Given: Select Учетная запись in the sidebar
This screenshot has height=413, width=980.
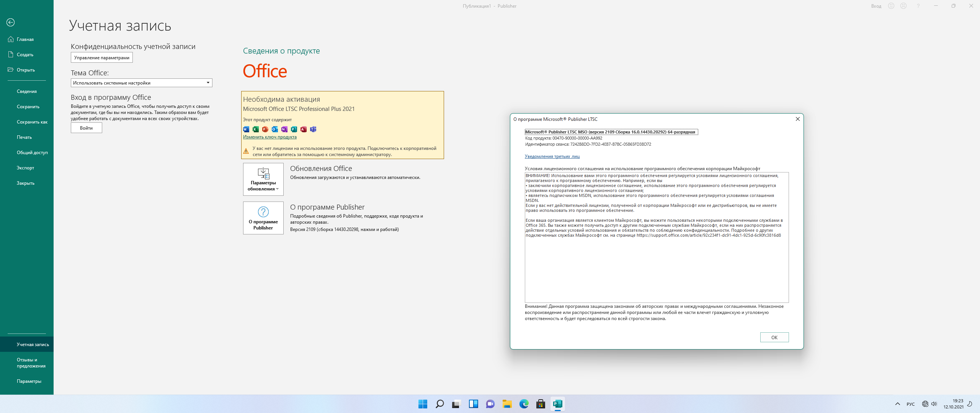Looking at the screenshot, I should (x=27, y=345).
